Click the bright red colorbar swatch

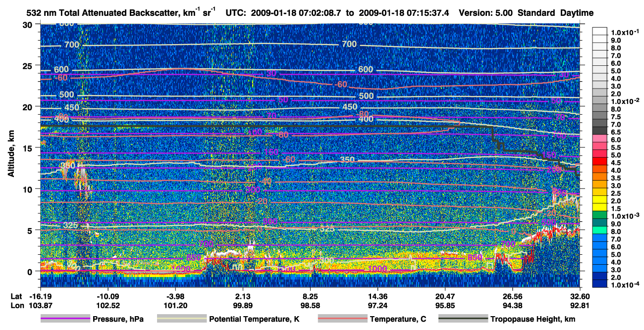pyautogui.click(x=600, y=161)
